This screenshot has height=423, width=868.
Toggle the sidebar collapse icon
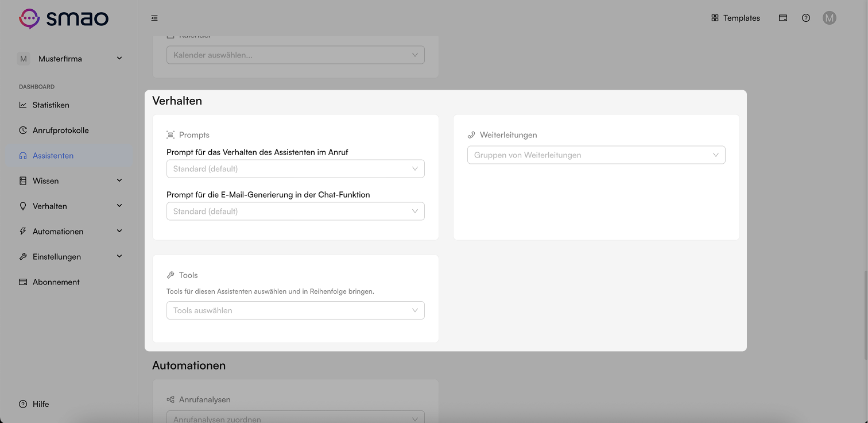pyautogui.click(x=154, y=18)
